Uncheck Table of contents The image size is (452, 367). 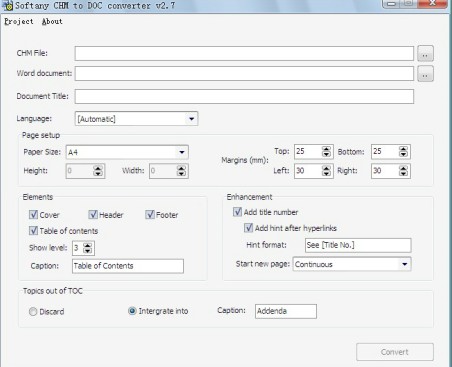(33, 230)
